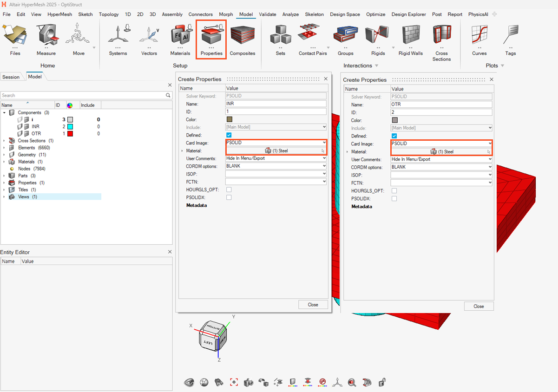Click the binoculars find icon
The height and width of the screenshot is (392, 558).
219,382
